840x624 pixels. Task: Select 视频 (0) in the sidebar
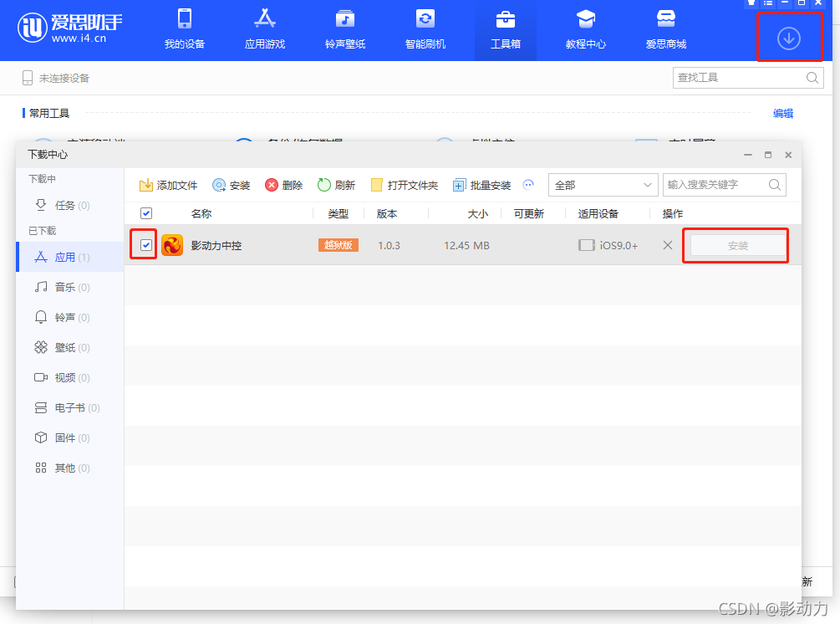click(70, 377)
